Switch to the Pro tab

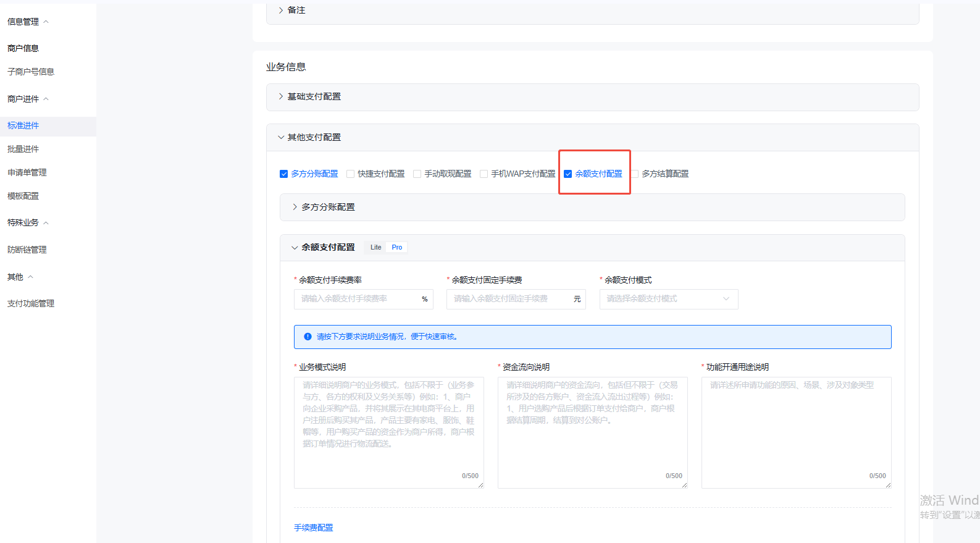396,248
